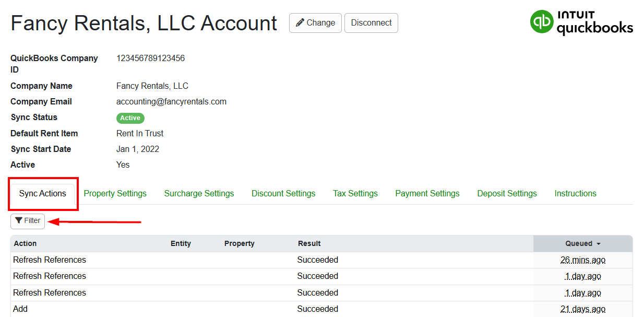The height and width of the screenshot is (317, 644).
Task: Click the accounting@fancyrentals.com email
Action: 171,102
